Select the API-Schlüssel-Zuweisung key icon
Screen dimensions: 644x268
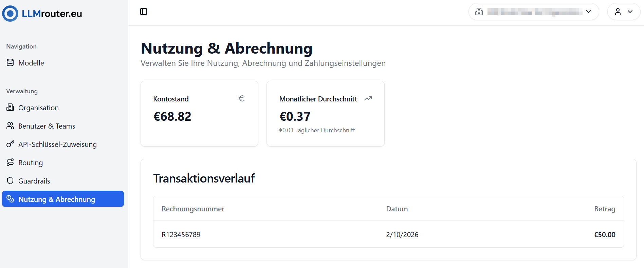[10, 144]
